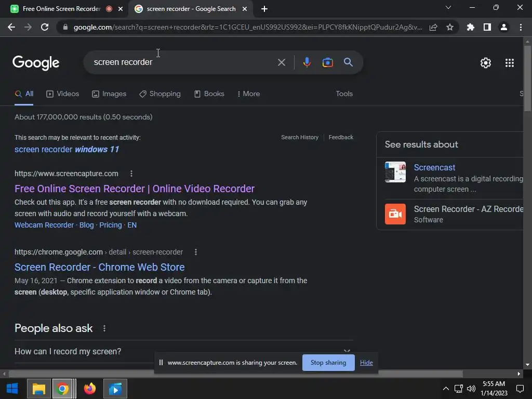Open volume control in system tray

click(x=471, y=389)
